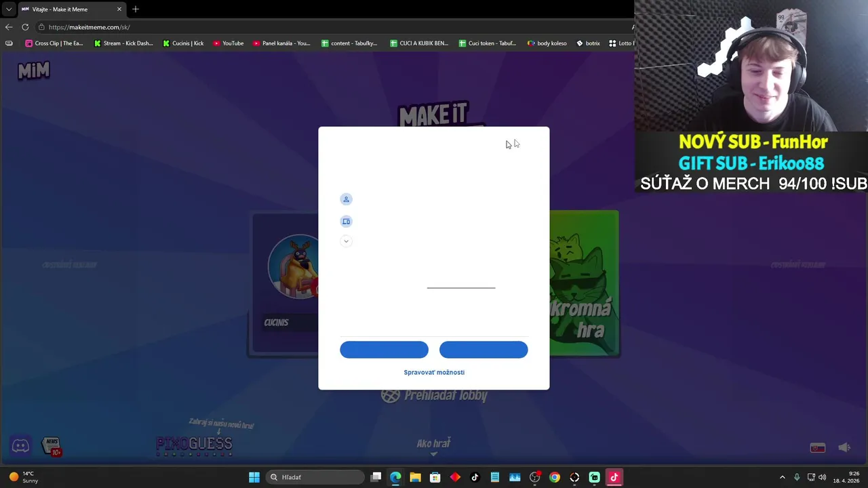
Task: Click the devices icon in consent dialog
Action: coord(346,222)
